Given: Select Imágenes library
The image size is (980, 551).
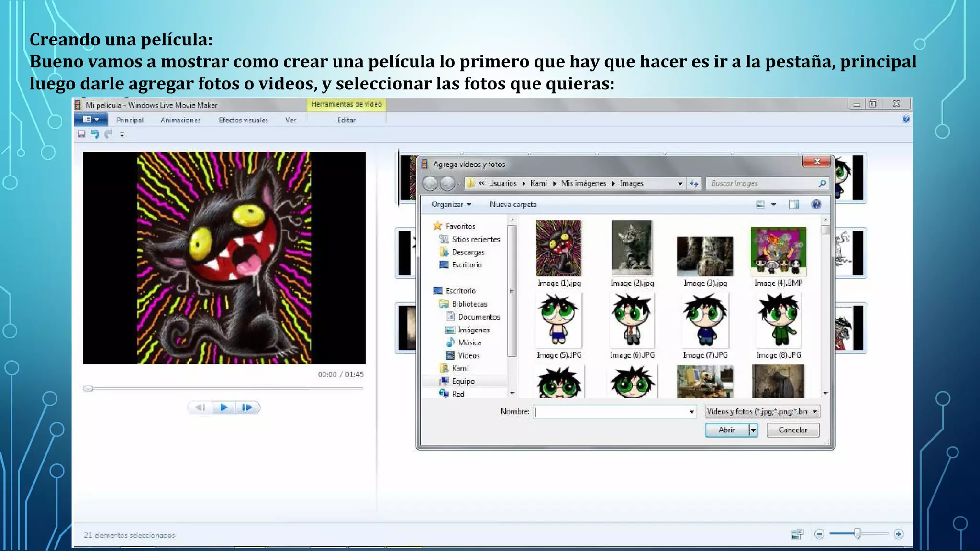Looking at the screenshot, I should point(473,330).
